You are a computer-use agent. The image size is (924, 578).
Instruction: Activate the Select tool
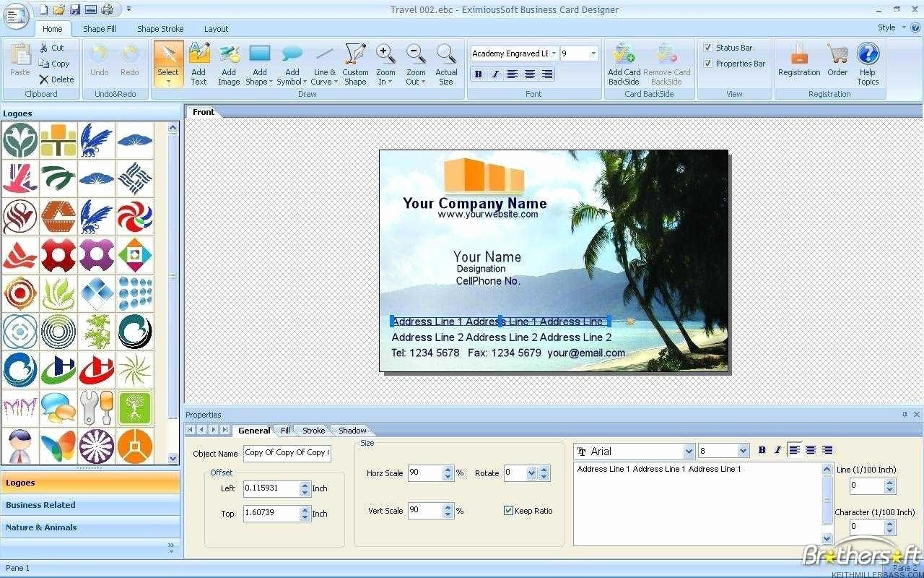click(x=167, y=64)
